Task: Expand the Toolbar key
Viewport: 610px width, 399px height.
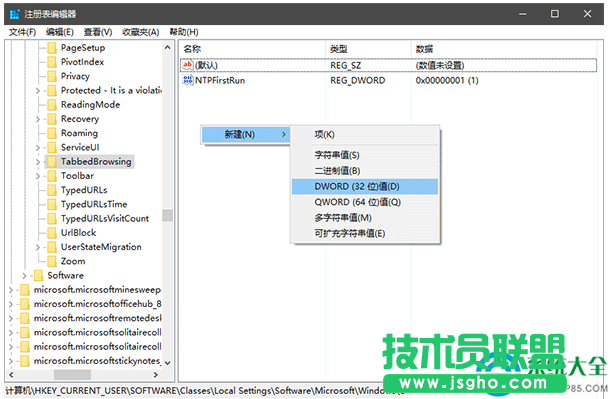Action: tap(38, 176)
